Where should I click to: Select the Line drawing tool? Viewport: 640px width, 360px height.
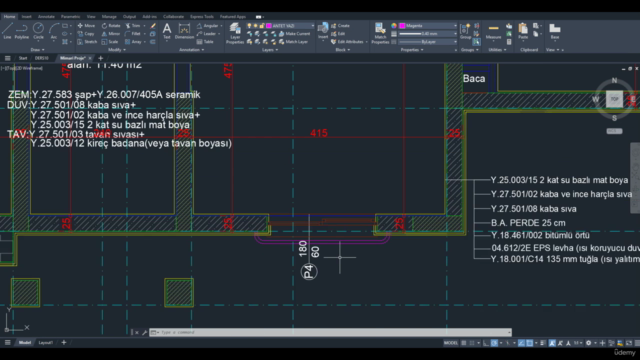pos(7,31)
